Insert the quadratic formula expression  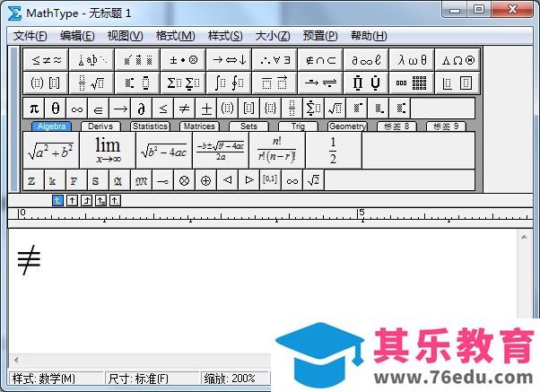(x=221, y=151)
